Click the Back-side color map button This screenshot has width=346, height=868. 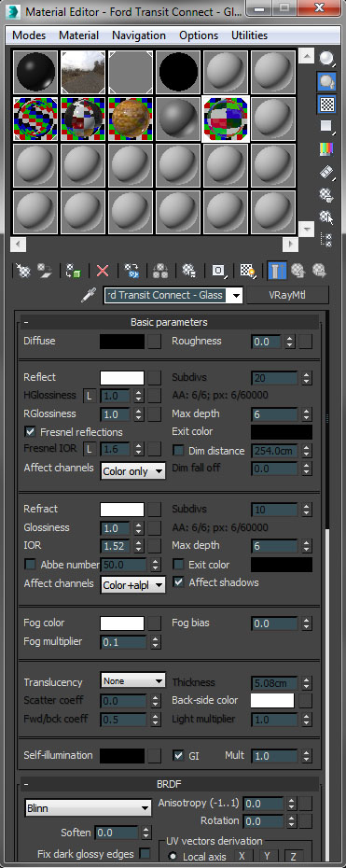click(306, 700)
